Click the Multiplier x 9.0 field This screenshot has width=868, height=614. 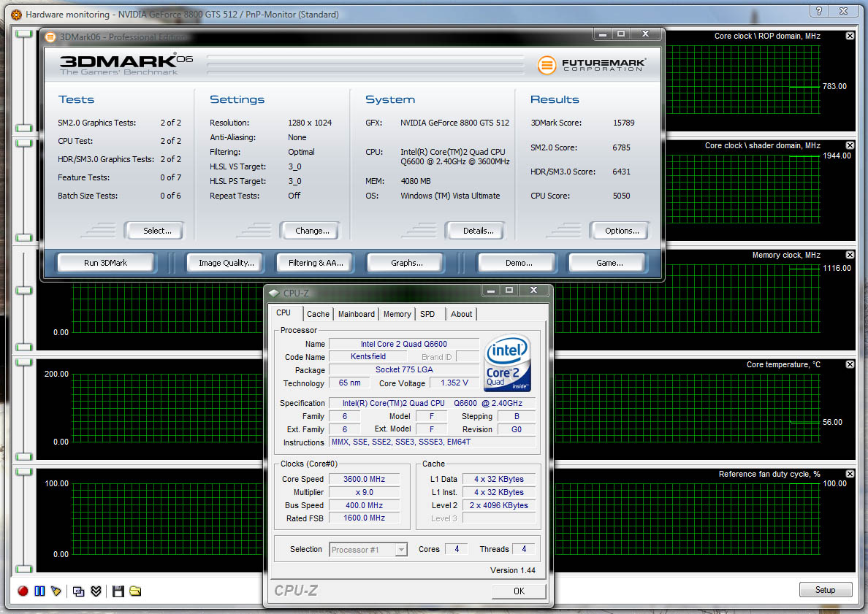(365, 492)
